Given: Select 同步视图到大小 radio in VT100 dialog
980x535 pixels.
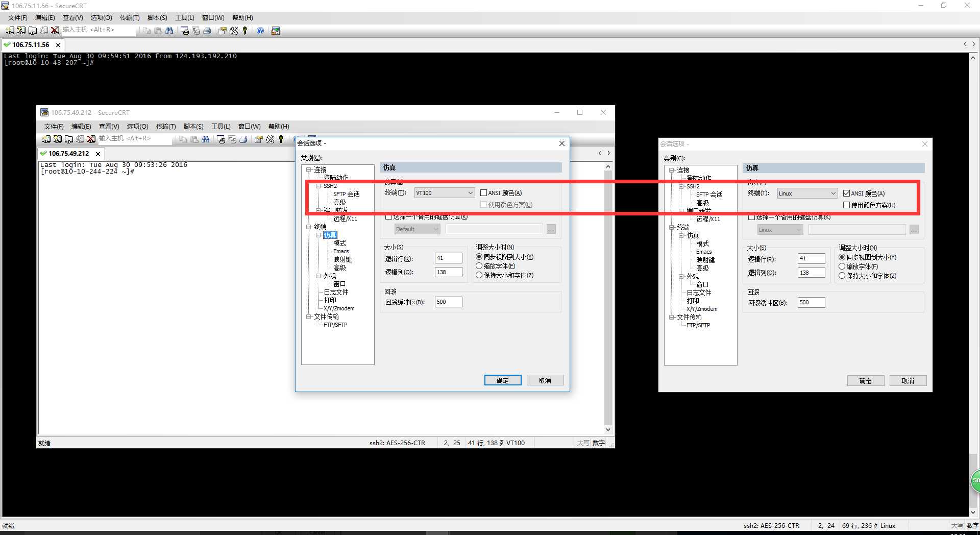Looking at the screenshot, I should (x=479, y=257).
